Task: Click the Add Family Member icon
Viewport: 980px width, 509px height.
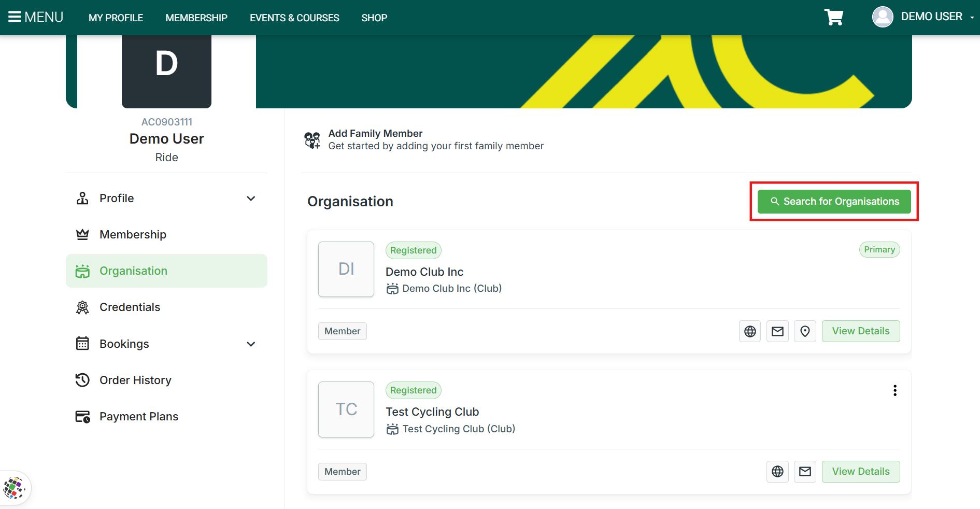Action: 312,140
